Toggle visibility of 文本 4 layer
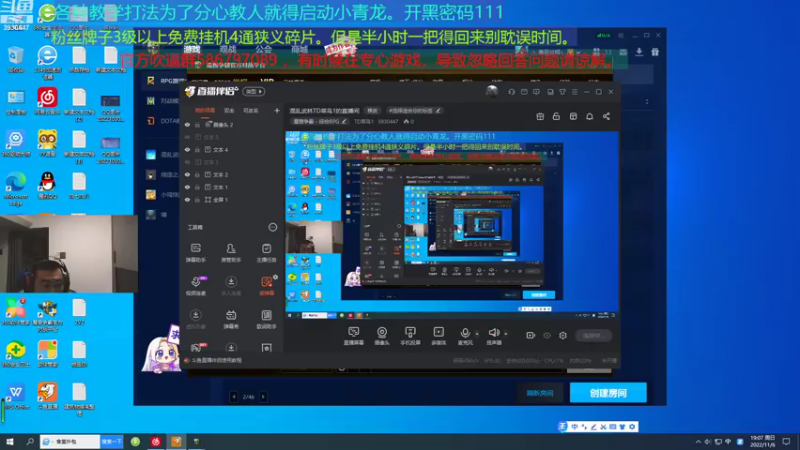 point(187,149)
